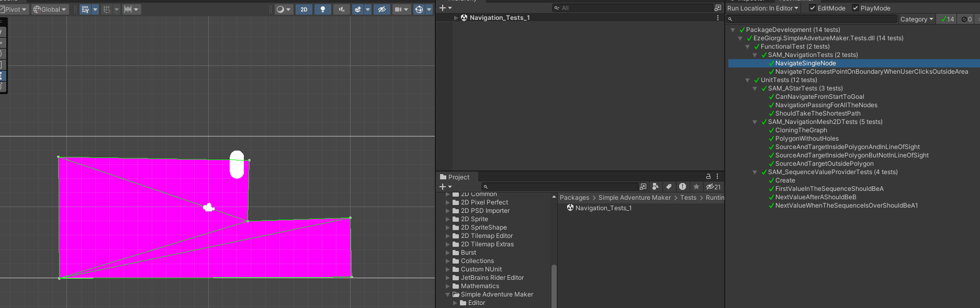
Task: Toggle hidden packages visibility showing 21
Action: (713, 187)
